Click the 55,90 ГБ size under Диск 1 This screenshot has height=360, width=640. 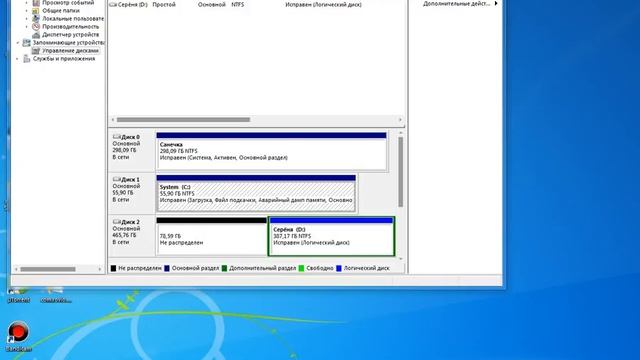[x=123, y=193]
